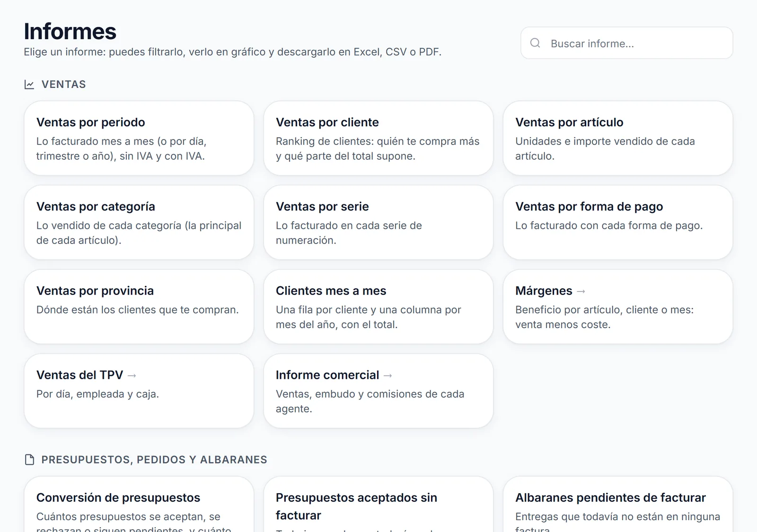Select the Ventas por artículo card

pos(618,138)
